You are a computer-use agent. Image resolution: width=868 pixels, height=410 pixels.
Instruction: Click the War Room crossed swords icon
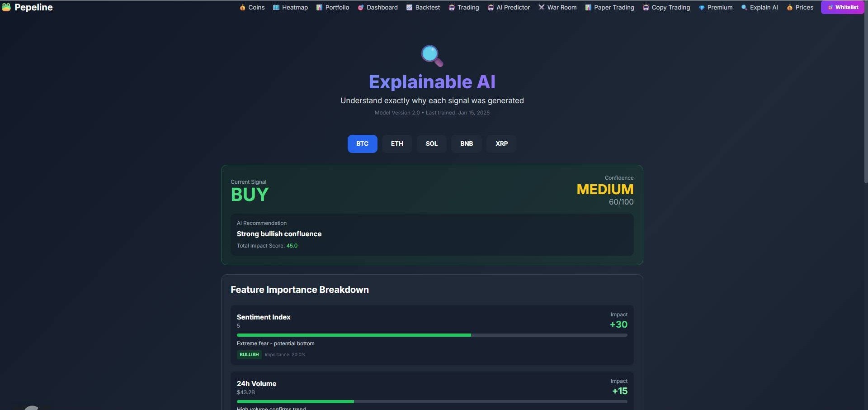[x=542, y=8]
